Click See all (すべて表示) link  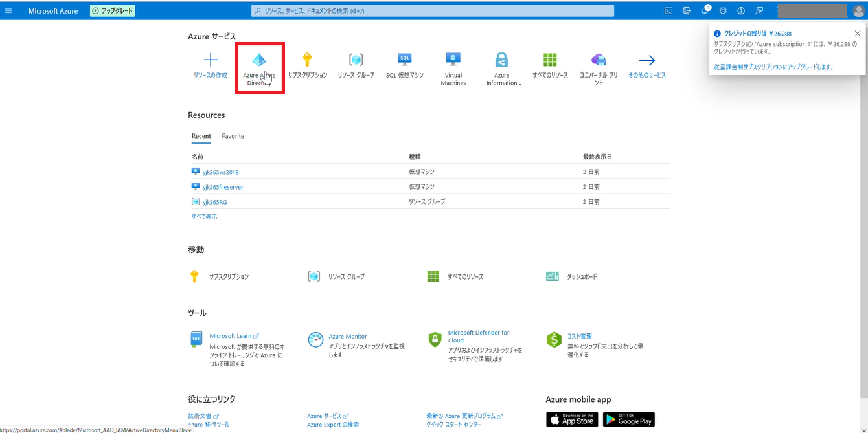click(204, 217)
